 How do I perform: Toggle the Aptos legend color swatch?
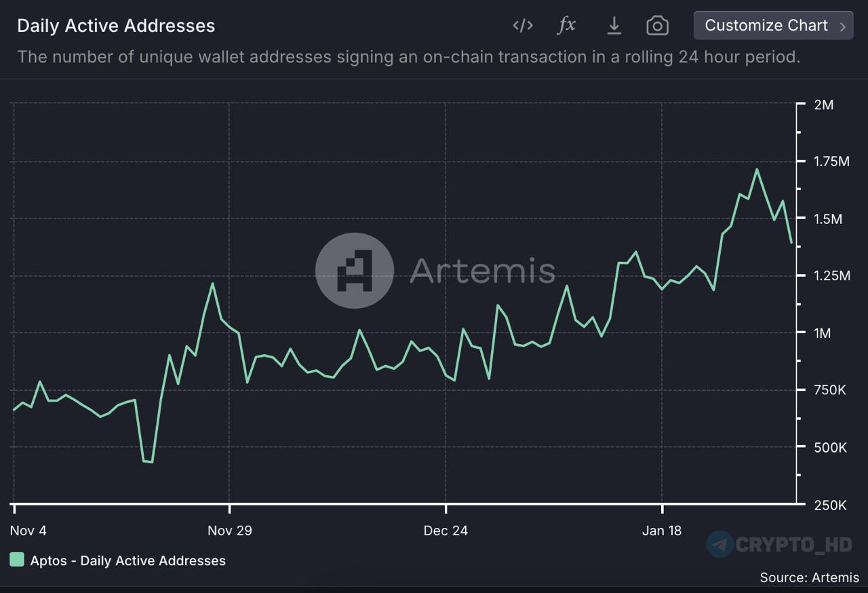[x=17, y=560]
